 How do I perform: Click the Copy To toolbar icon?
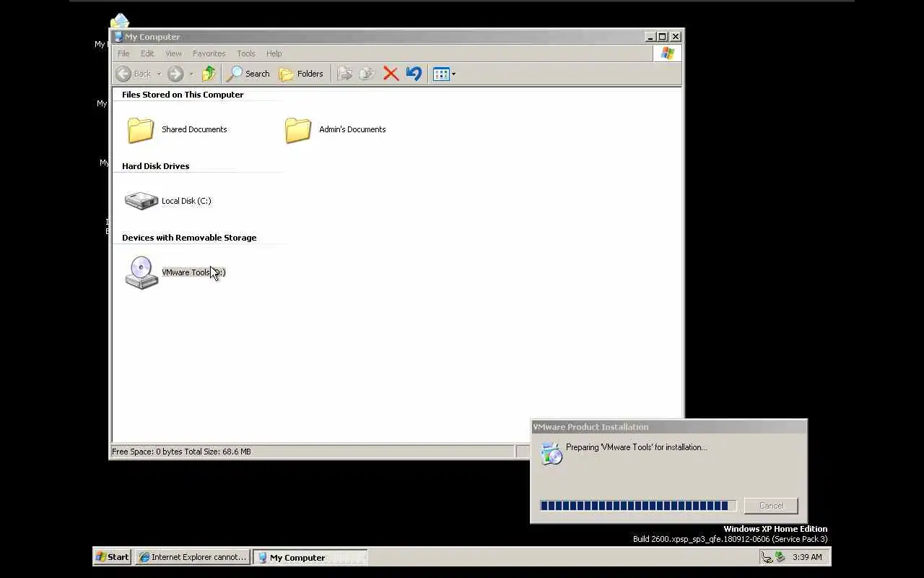367,74
